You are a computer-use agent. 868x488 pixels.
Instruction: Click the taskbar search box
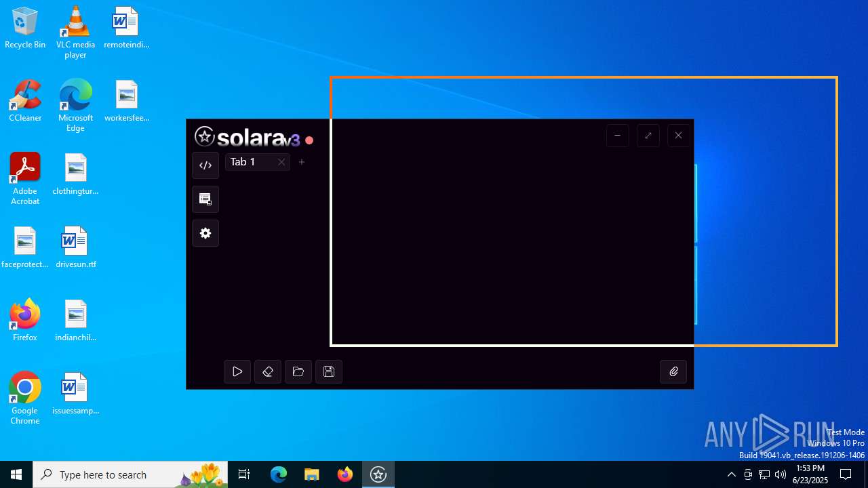click(x=130, y=474)
